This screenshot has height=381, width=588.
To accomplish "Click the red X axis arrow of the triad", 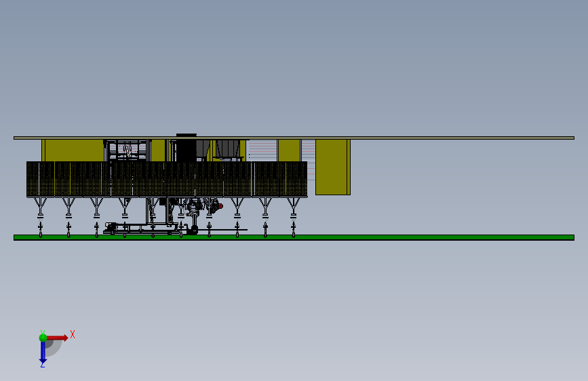I will tap(57, 338).
